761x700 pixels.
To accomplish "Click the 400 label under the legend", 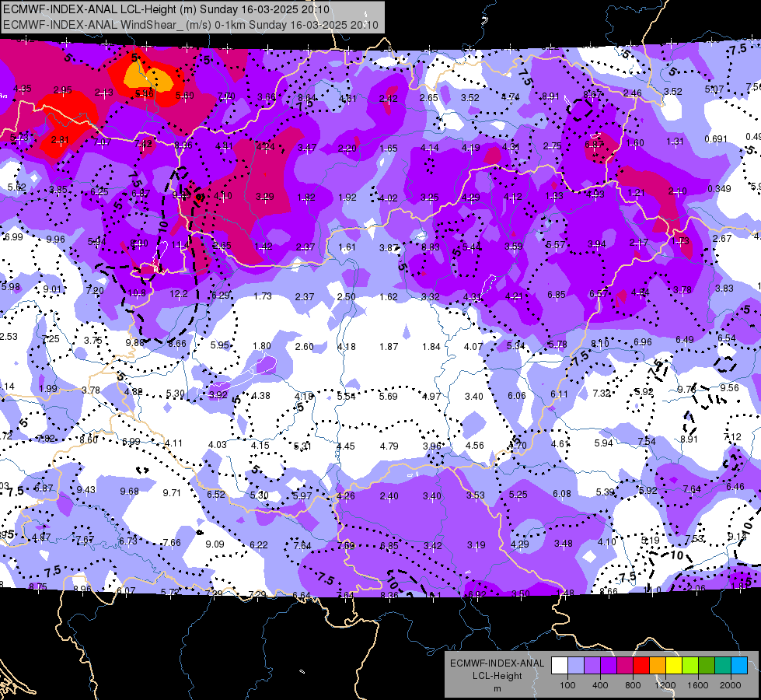I will [x=600, y=685].
